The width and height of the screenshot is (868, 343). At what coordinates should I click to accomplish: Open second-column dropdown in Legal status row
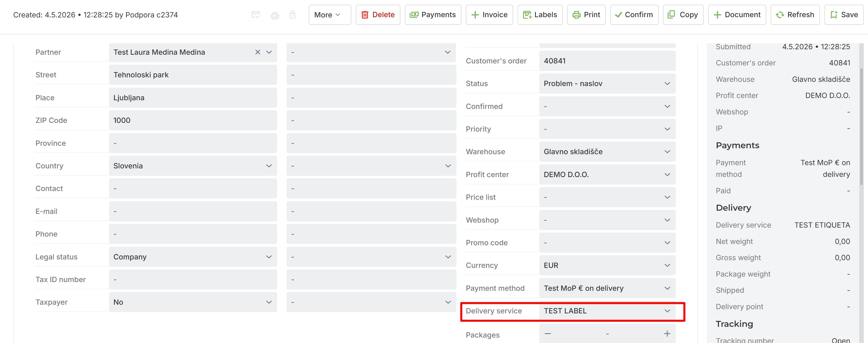click(x=371, y=257)
